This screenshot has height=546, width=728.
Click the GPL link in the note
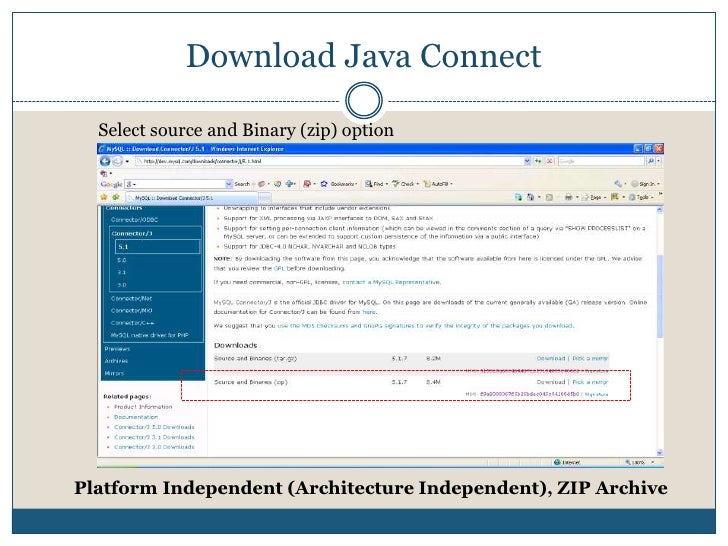279,268
